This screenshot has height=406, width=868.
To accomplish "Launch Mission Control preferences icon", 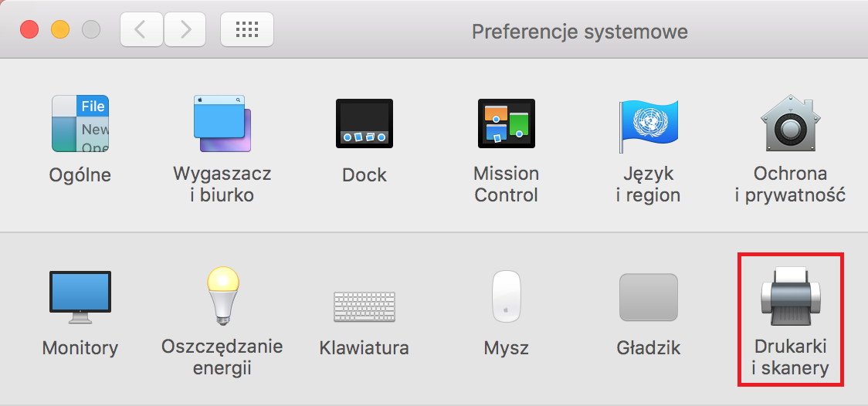I will pyautogui.click(x=507, y=123).
